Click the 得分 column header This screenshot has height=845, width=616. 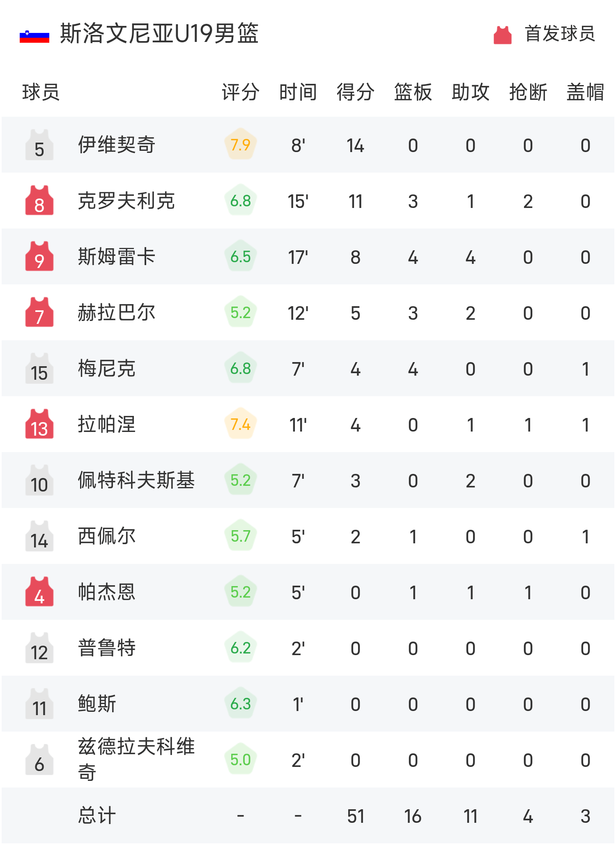tap(355, 92)
